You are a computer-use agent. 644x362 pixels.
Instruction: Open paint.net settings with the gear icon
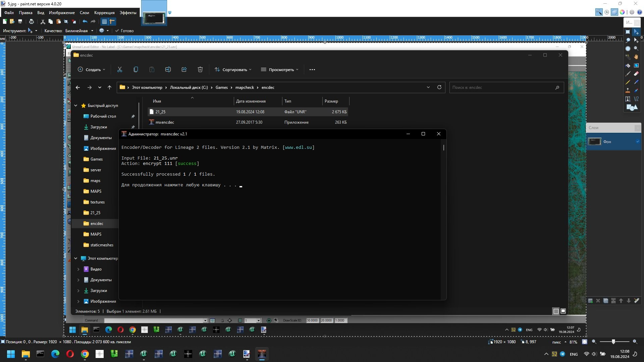coord(632,12)
